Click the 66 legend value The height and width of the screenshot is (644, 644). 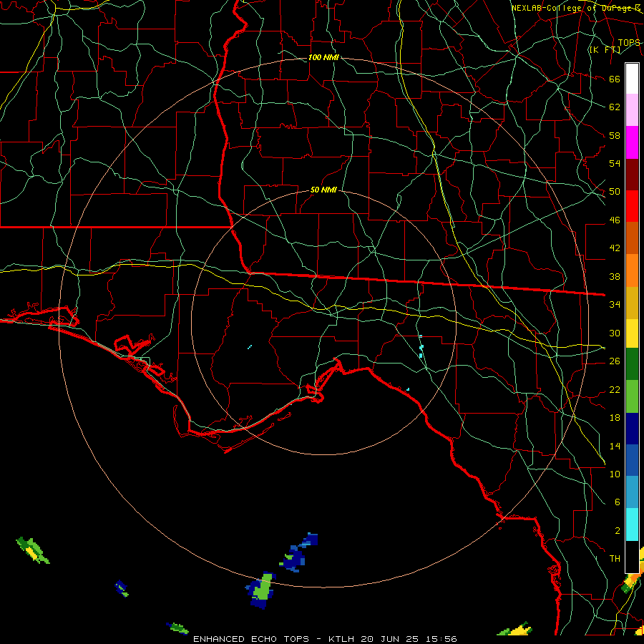point(615,79)
